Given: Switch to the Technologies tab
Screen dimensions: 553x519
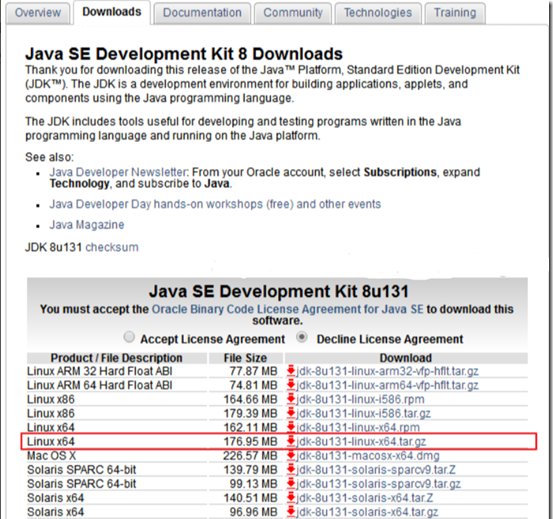Looking at the screenshot, I should pyautogui.click(x=378, y=13).
